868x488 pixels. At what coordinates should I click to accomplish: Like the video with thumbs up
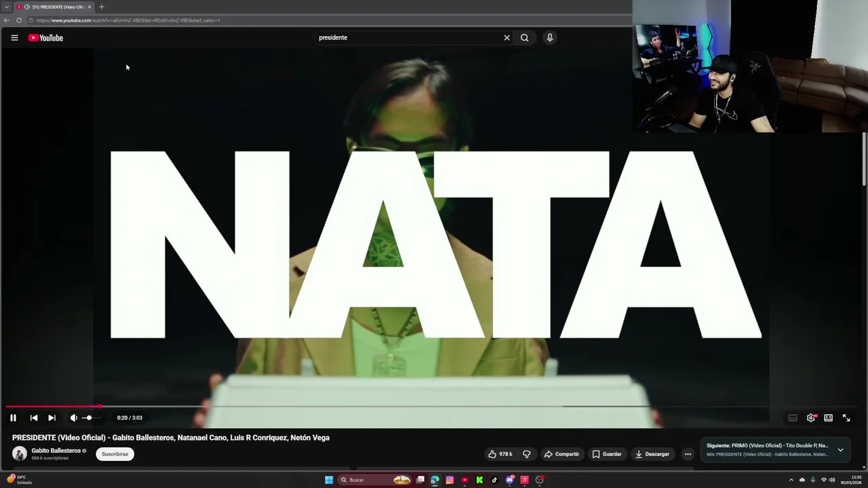pyautogui.click(x=500, y=454)
